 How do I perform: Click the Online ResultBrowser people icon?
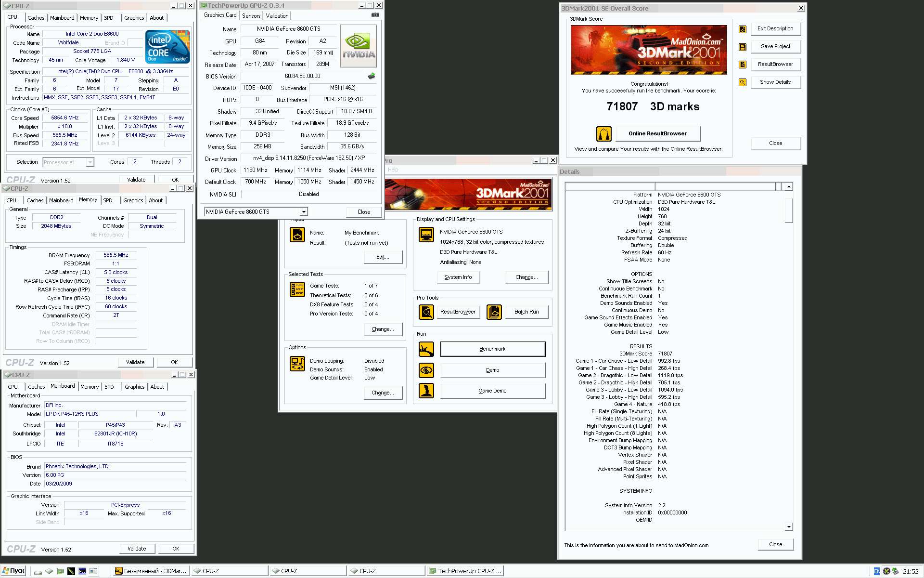603,134
